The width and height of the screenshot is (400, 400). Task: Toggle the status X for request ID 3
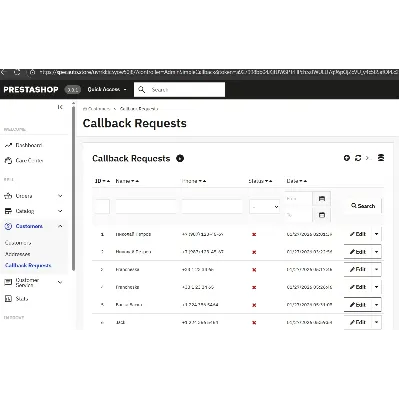click(254, 270)
